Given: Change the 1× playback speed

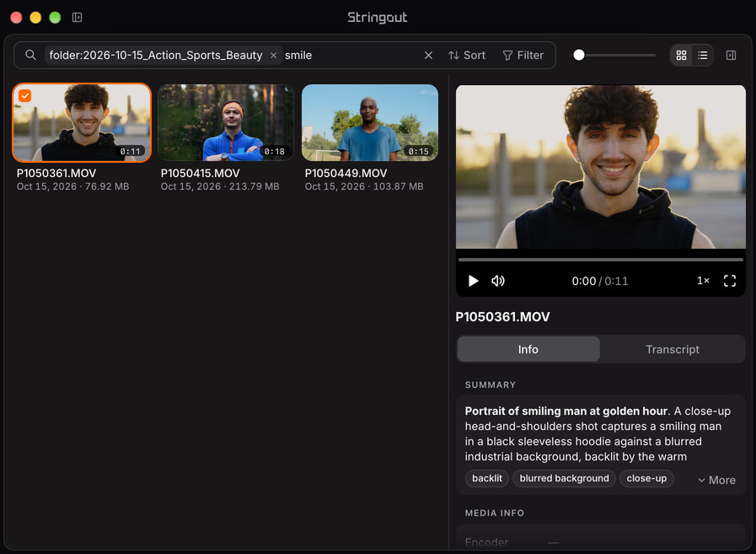Looking at the screenshot, I should pos(703,281).
